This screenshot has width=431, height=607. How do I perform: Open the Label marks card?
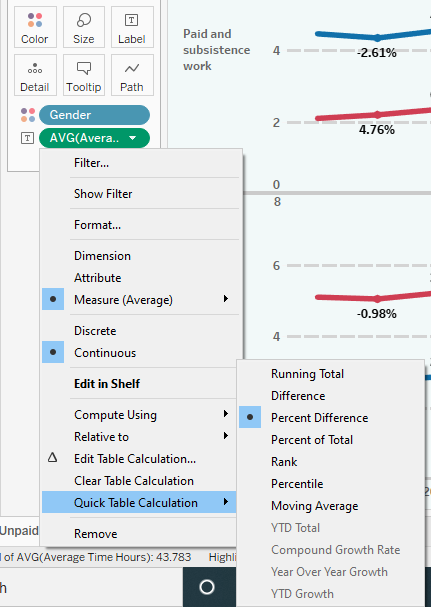click(132, 27)
